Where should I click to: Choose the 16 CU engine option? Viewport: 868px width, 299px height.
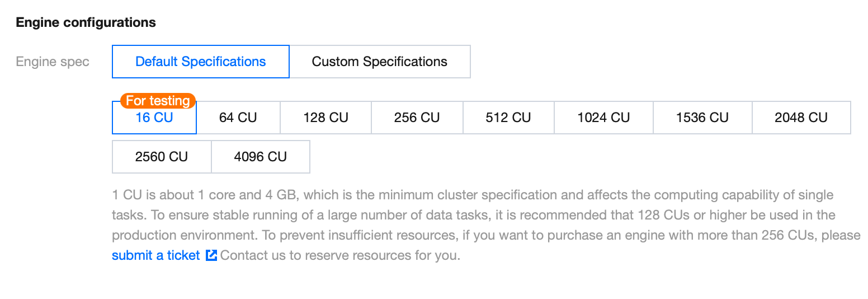point(154,118)
